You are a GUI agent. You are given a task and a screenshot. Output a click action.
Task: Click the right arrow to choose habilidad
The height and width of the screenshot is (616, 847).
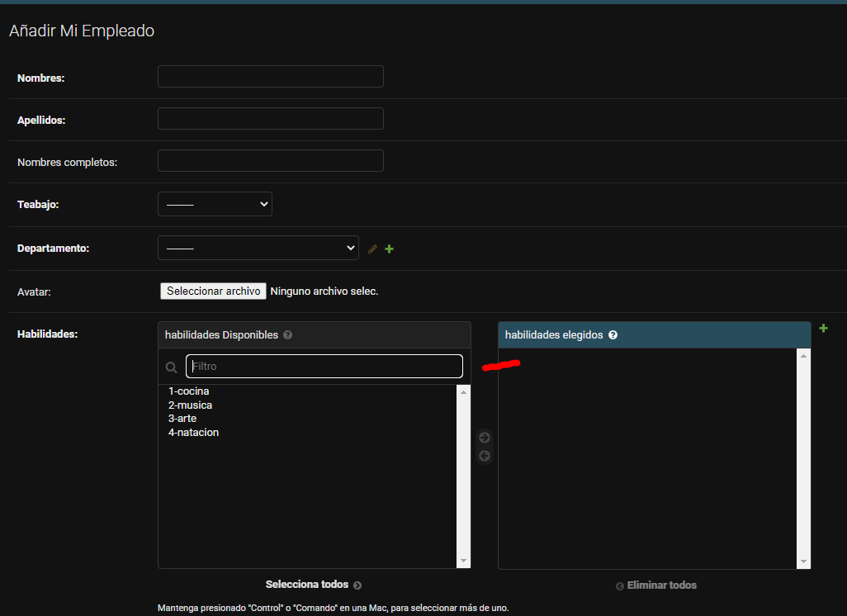click(485, 438)
